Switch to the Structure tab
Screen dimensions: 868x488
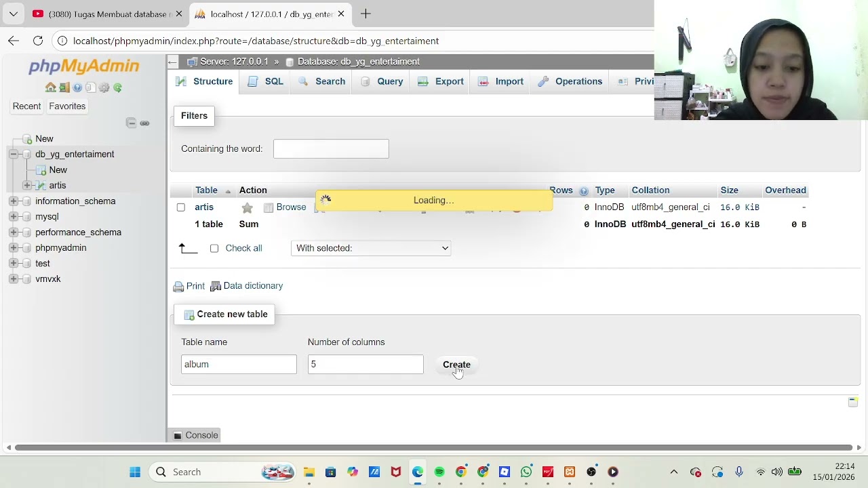click(204, 81)
